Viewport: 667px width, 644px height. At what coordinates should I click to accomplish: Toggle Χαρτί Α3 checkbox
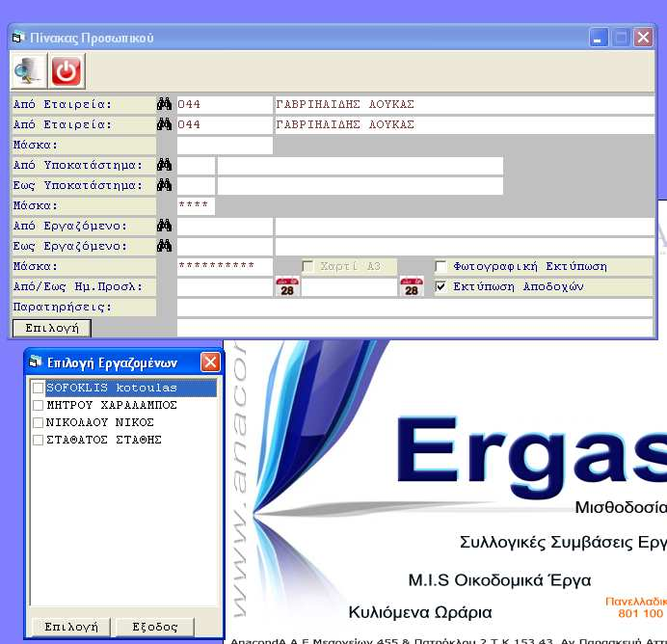(x=307, y=267)
